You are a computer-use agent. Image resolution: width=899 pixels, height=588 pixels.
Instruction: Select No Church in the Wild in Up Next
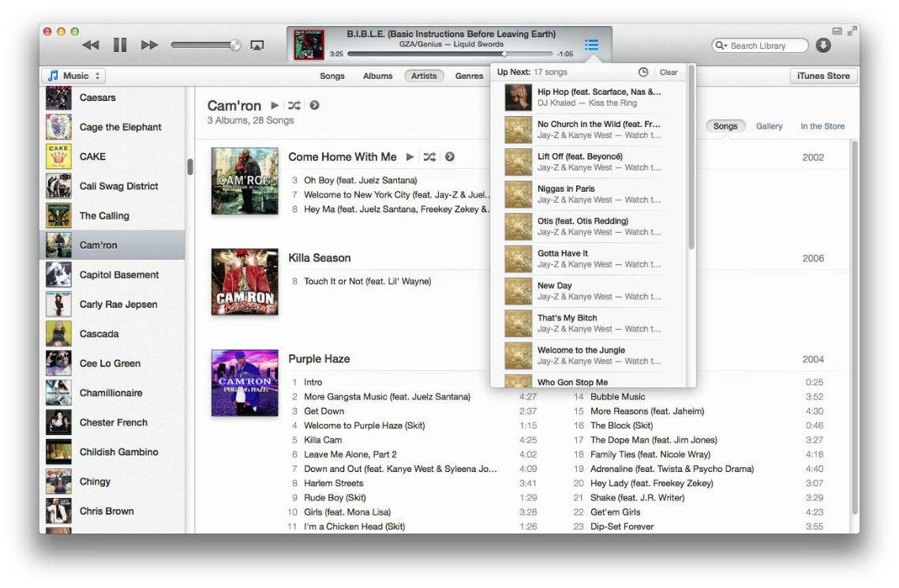pyautogui.click(x=590, y=129)
